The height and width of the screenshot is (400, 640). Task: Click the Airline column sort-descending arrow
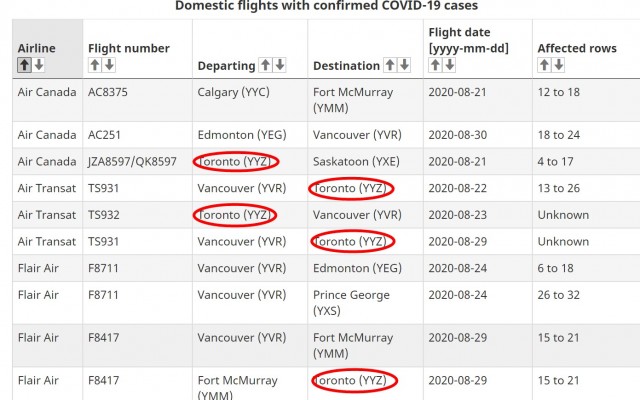point(38,65)
